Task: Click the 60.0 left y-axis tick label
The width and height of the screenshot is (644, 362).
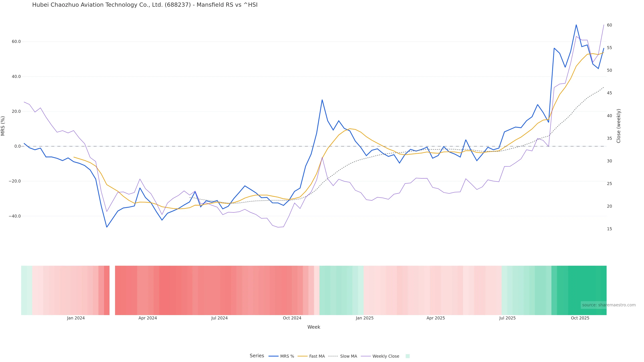Action: point(16,41)
